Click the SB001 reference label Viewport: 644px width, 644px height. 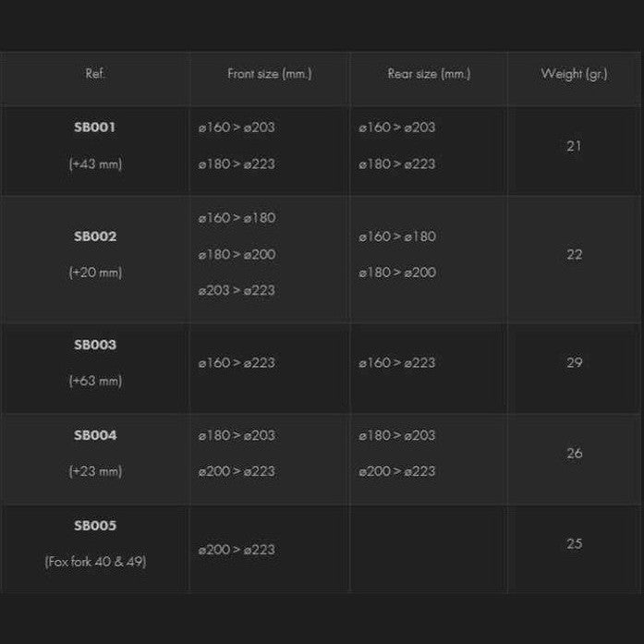pyautogui.click(x=94, y=128)
